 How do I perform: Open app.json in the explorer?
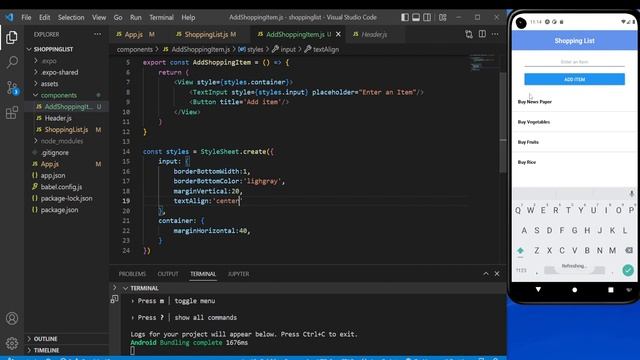click(x=53, y=176)
